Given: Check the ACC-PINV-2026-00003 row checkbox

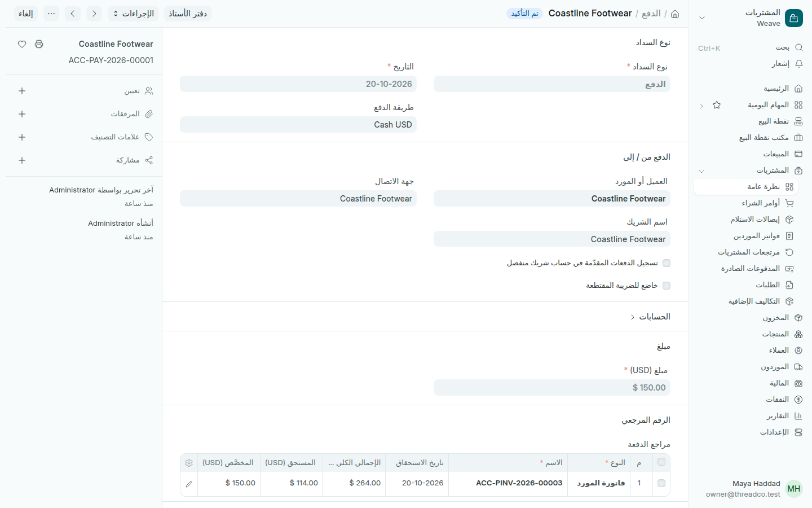Looking at the screenshot, I should [661, 483].
